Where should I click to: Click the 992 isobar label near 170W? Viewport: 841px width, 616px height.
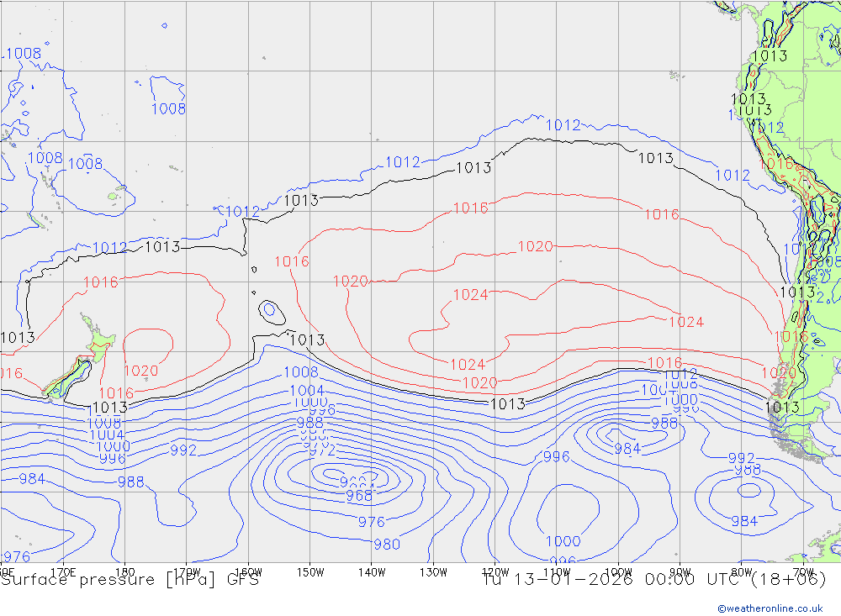pos(183,450)
